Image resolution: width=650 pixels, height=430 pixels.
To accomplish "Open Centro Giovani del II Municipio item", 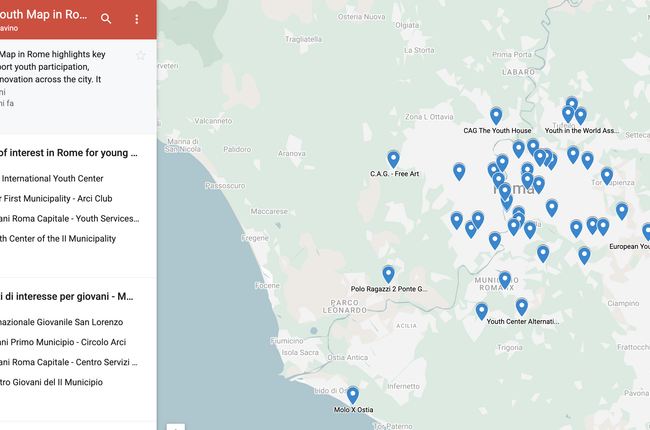I will 51,382.
